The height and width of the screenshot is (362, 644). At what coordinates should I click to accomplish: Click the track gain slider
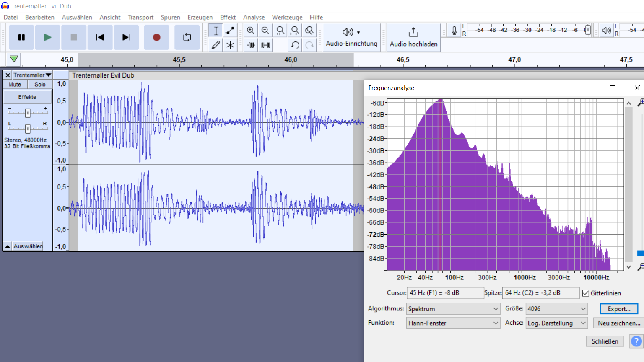tap(28, 113)
